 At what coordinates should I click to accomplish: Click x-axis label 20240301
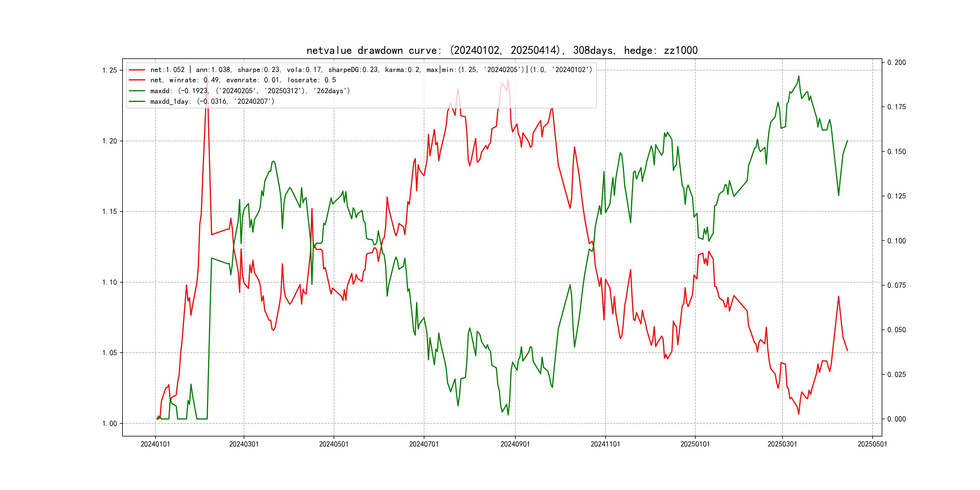(x=244, y=444)
